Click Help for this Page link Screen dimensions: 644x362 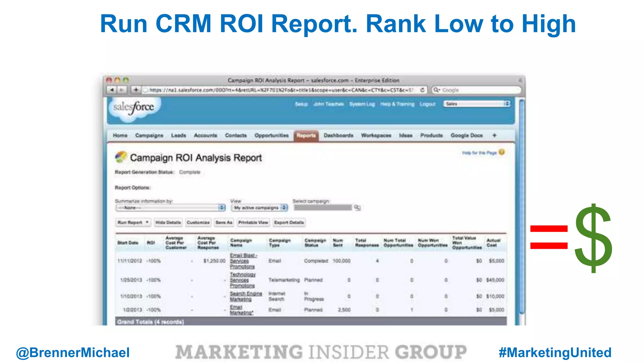tap(479, 153)
